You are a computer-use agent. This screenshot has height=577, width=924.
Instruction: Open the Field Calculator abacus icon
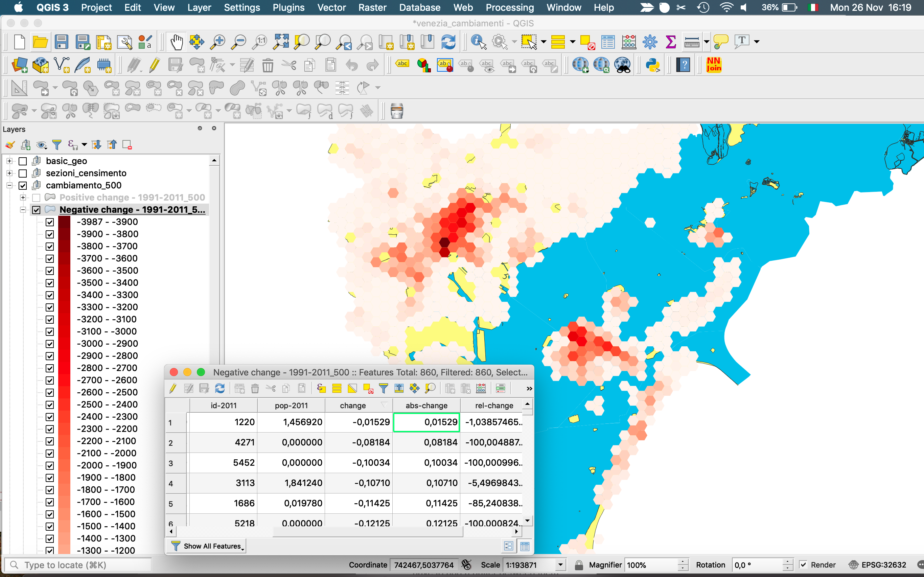(629, 42)
